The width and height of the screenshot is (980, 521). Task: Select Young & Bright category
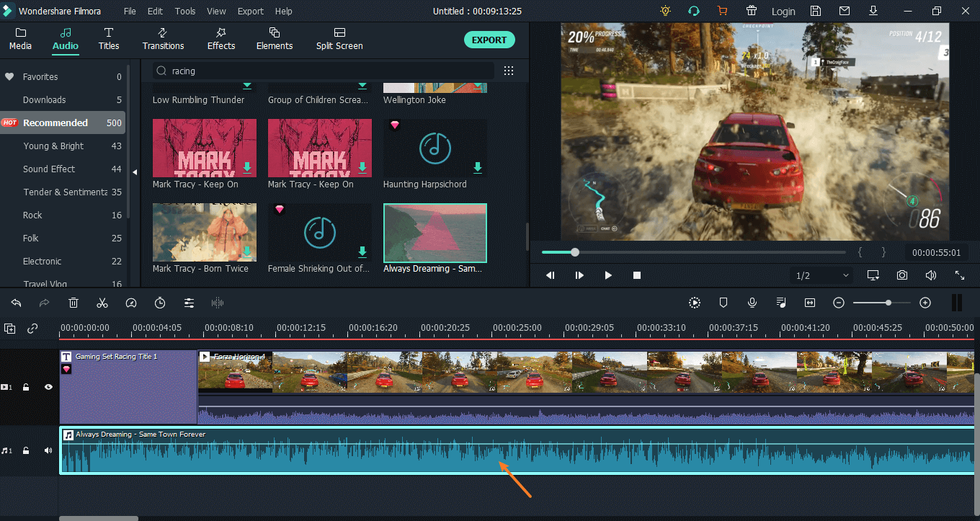(x=63, y=146)
